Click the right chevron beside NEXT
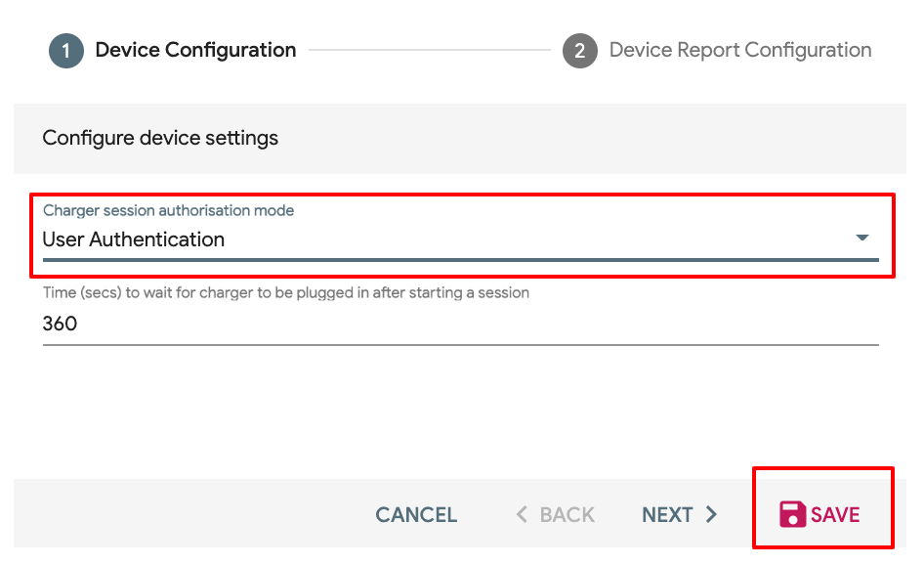The image size is (924, 565). (711, 514)
